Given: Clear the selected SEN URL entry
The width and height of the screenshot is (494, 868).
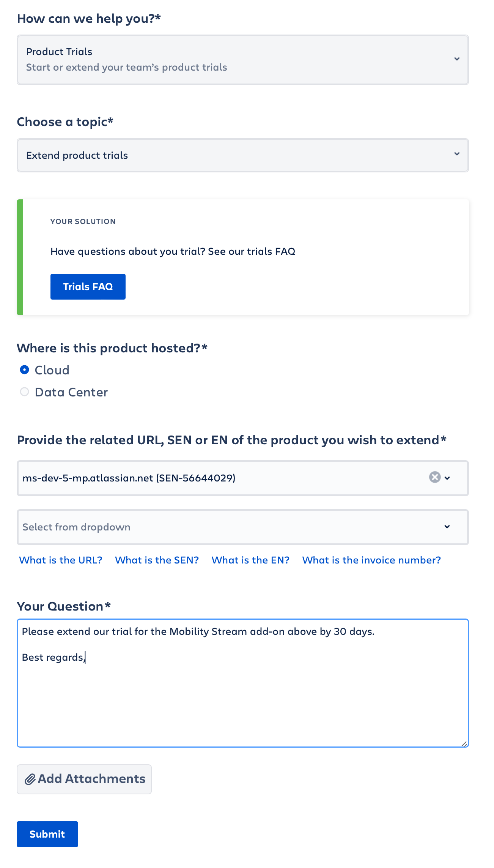Looking at the screenshot, I should (434, 477).
